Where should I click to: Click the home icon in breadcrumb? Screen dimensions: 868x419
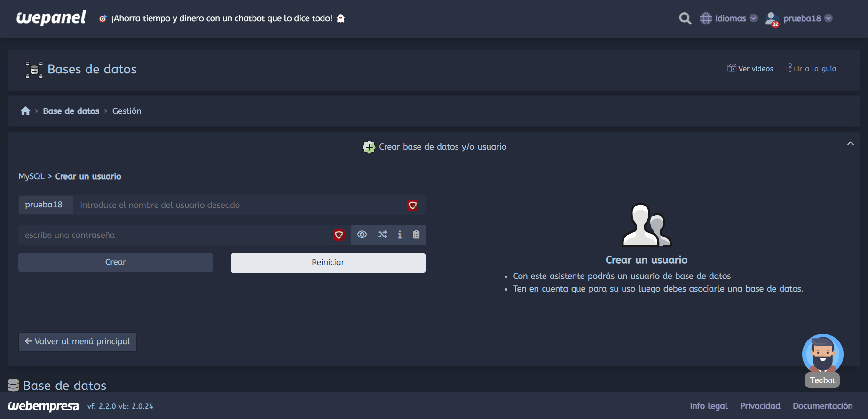[25, 111]
